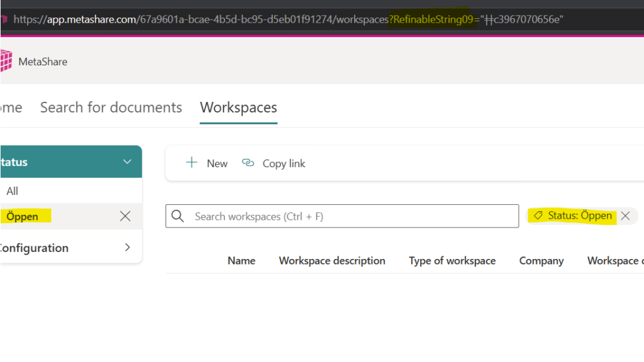Focus the Search workspaces input field
The height and width of the screenshot is (362, 644).
(x=342, y=216)
